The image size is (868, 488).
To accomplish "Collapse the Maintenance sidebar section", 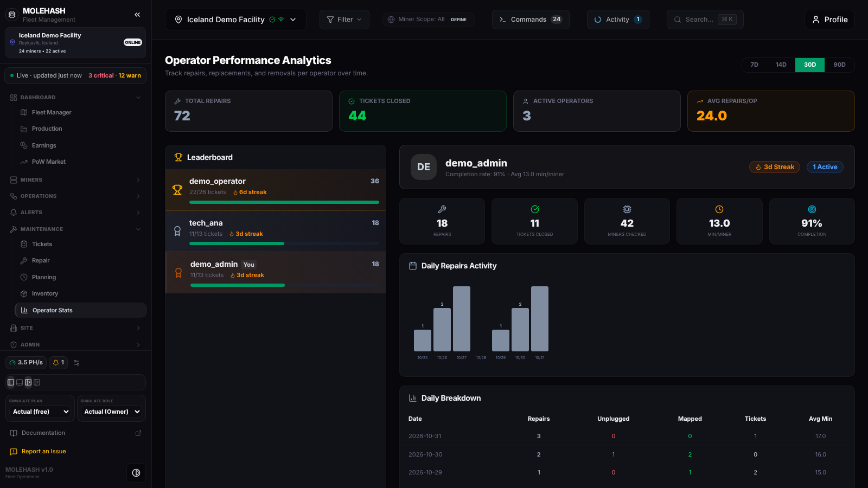I will click(75, 229).
